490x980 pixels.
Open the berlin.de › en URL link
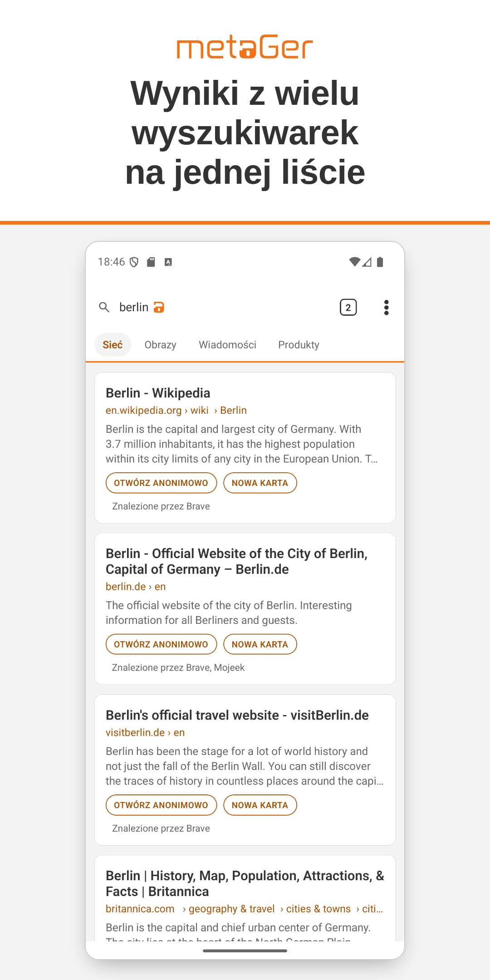tap(136, 587)
